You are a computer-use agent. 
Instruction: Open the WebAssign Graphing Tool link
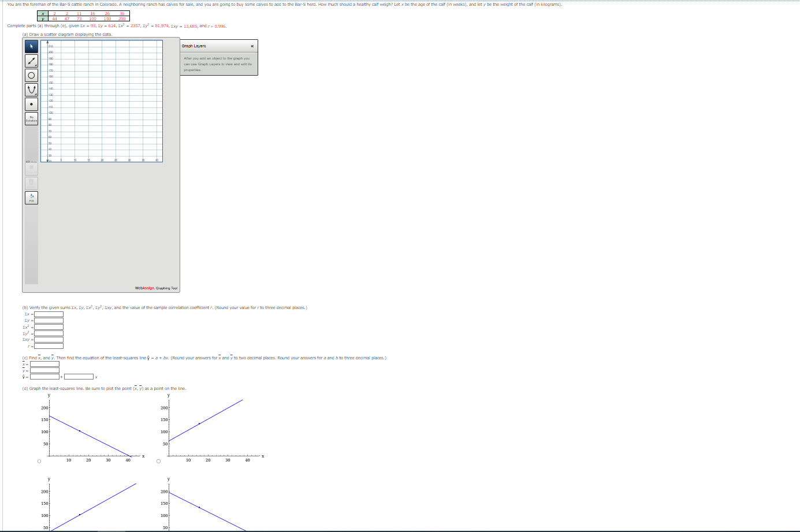pos(156,288)
